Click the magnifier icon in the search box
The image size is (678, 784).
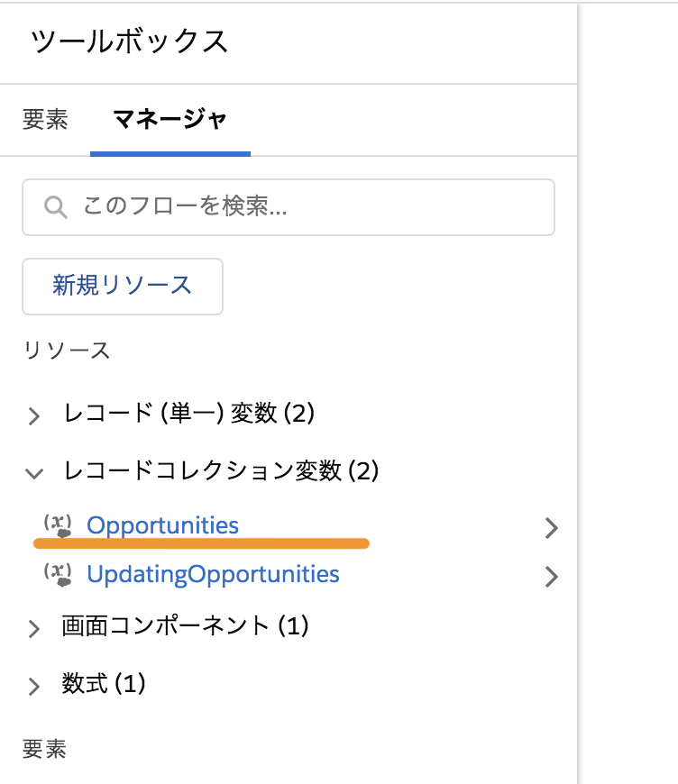(x=56, y=207)
